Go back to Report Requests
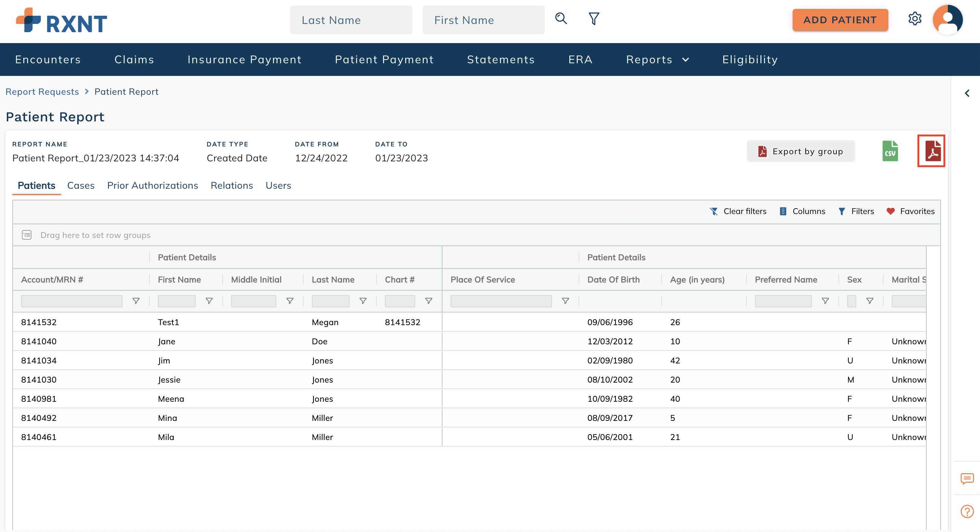The height and width of the screenshot is (532, 980). (x=42, y=92)
